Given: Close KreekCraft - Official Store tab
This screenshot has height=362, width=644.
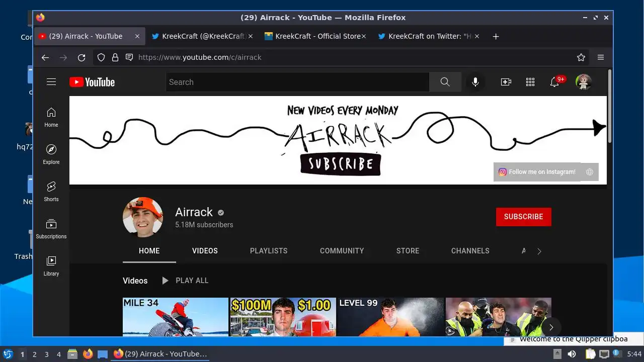Looking at the screenshot, I should click(364, 36).
